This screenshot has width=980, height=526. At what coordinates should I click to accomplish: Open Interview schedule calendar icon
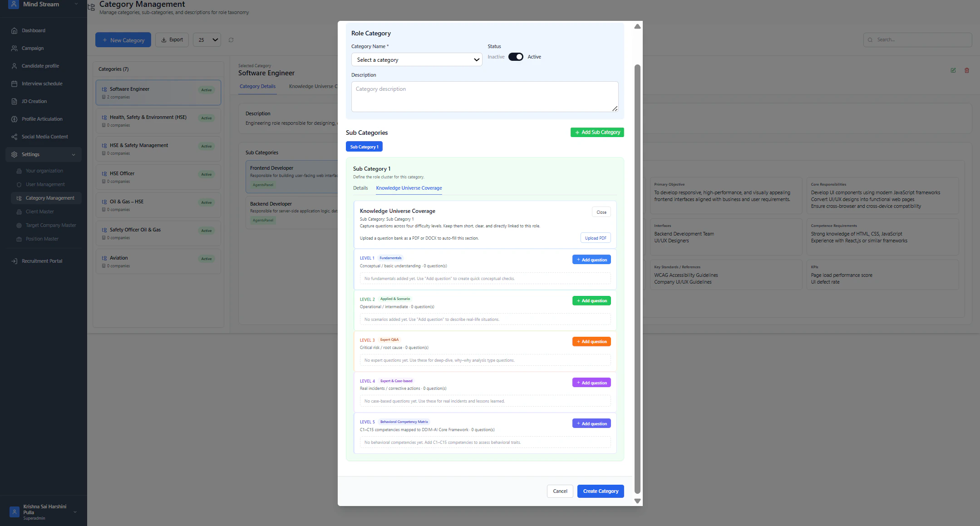14,84
